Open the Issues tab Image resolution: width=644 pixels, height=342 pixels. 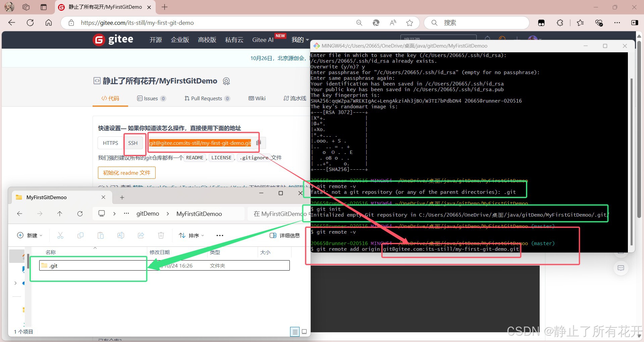click(x=151, y=98)
